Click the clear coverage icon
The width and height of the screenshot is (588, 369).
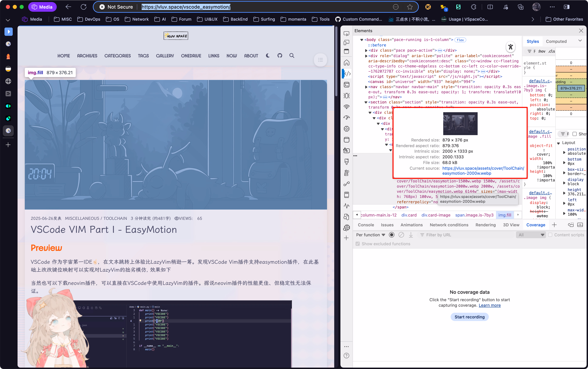coord(401,235)
